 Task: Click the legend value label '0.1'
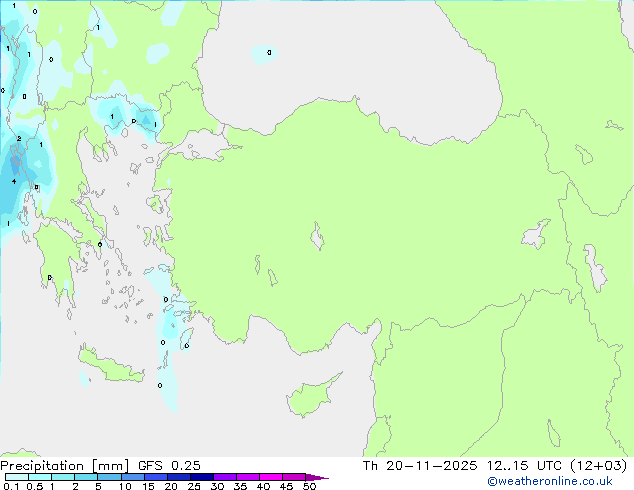[11, 486]
